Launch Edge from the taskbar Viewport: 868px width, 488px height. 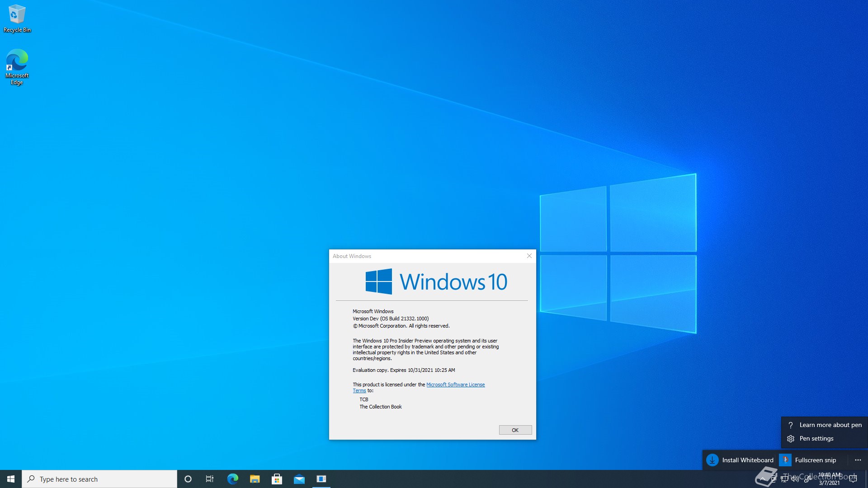pos(232,479)
